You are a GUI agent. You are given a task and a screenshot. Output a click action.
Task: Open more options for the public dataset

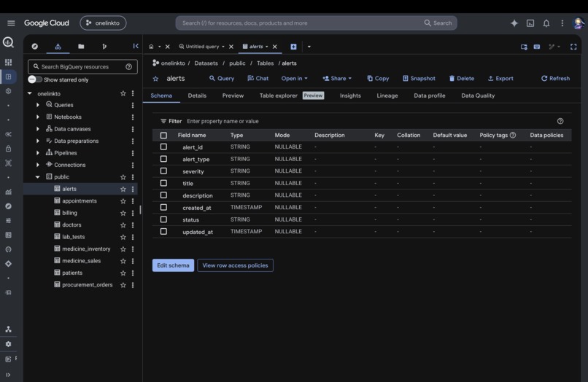133,177
